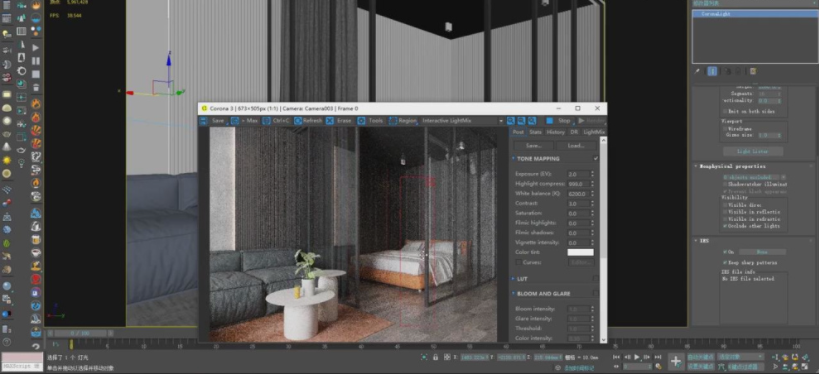Click the Save... post settings button
The image size is (819, 374).
pos(534,146)
